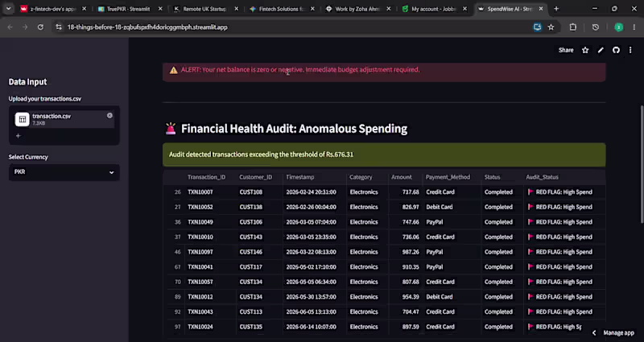Screen dimensions: 644x342
Task: Bookmark this page with star icon
Action: click(x=551, y=27)
